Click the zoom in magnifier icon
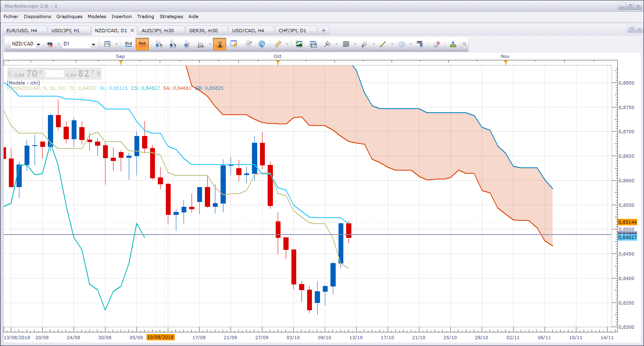The image size is (644, 346). pos(159,44)
